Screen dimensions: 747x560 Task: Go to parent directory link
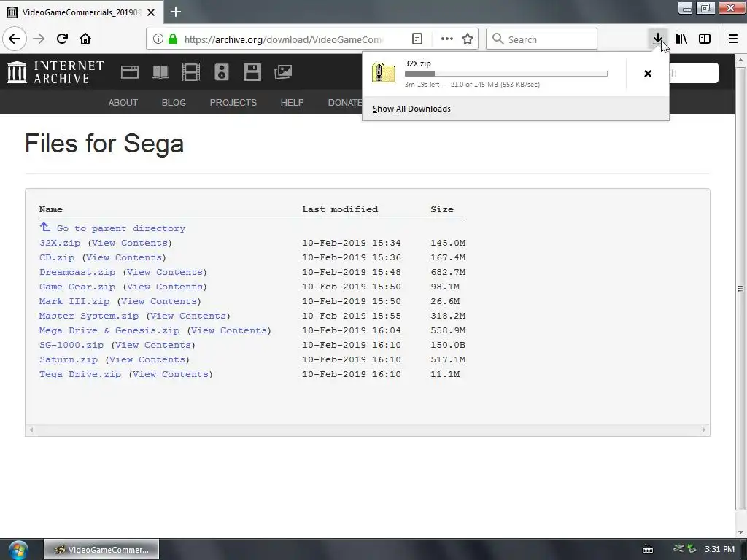pos(121,228)
